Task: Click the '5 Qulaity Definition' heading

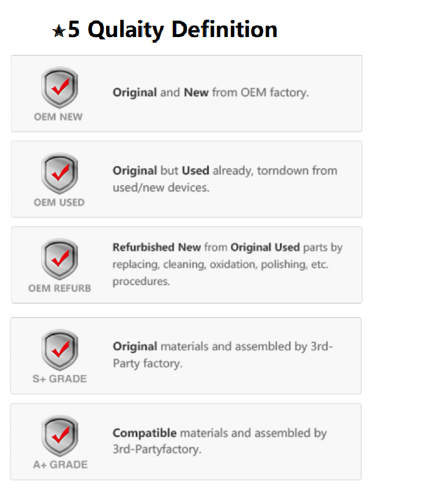Action: click(x=172, y=30)
